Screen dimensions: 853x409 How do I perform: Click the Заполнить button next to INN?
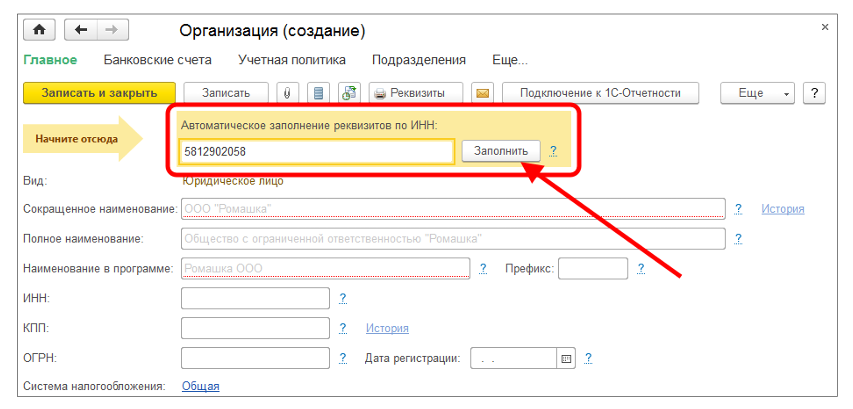coord(500,150)
